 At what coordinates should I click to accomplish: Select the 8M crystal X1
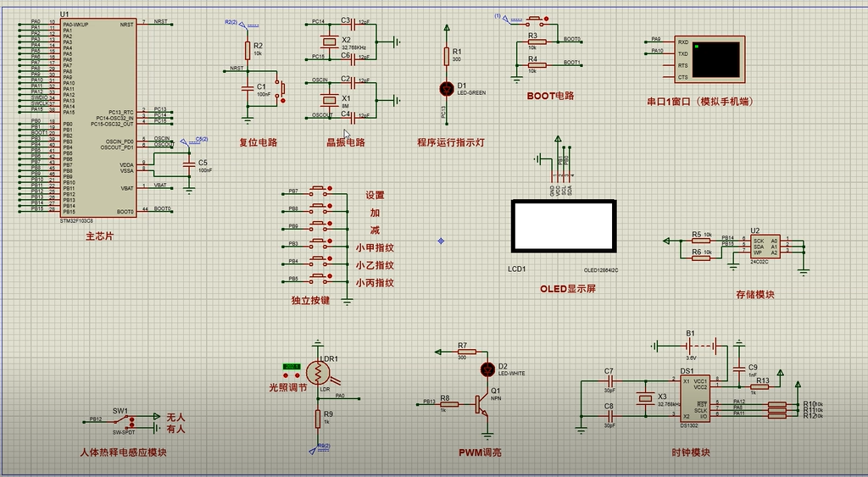(330, 100)
